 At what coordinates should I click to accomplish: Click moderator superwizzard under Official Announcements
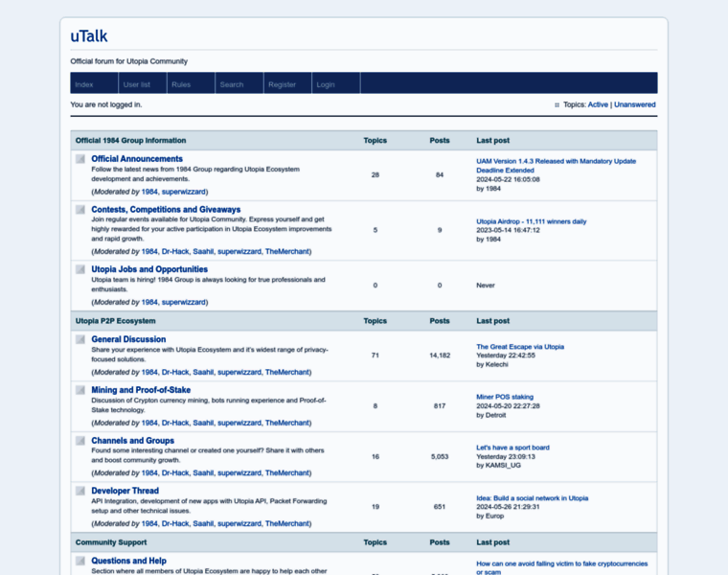click(183, 192)
